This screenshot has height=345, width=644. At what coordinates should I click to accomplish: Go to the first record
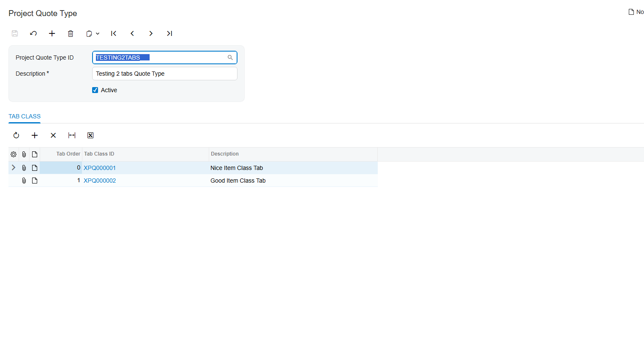pos(114,33)
